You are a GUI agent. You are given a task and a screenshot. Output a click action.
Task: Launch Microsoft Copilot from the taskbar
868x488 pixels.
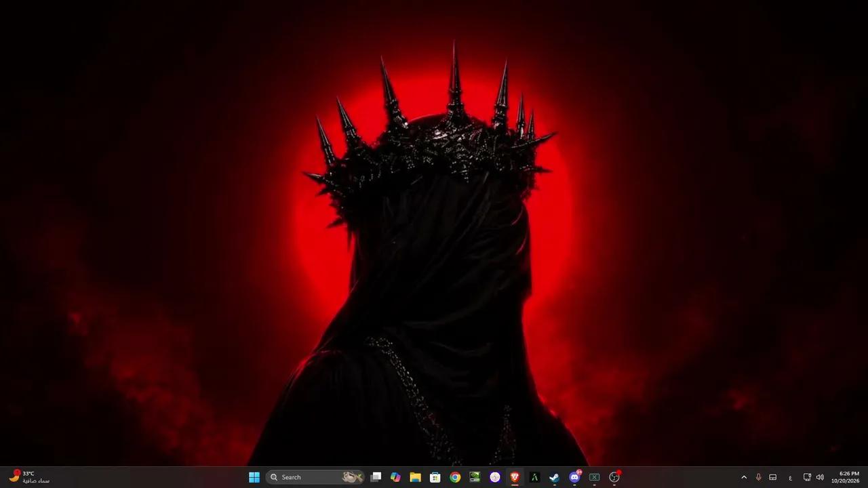click(395, 477)
